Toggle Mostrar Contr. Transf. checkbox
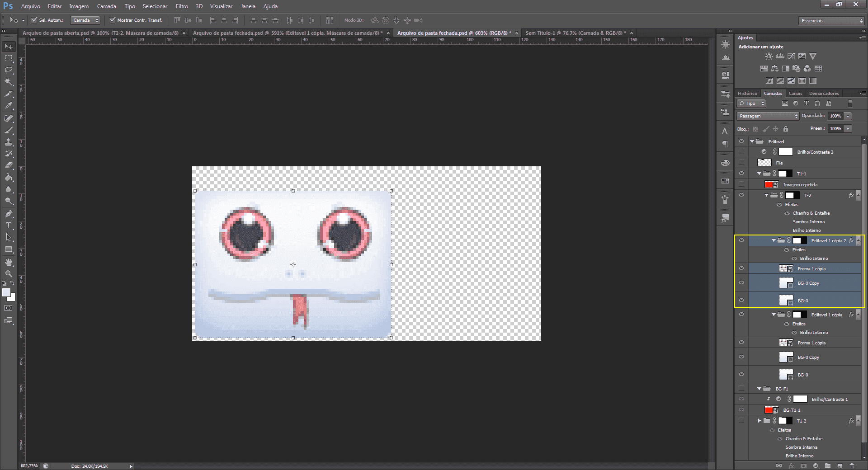 [113, 20]
